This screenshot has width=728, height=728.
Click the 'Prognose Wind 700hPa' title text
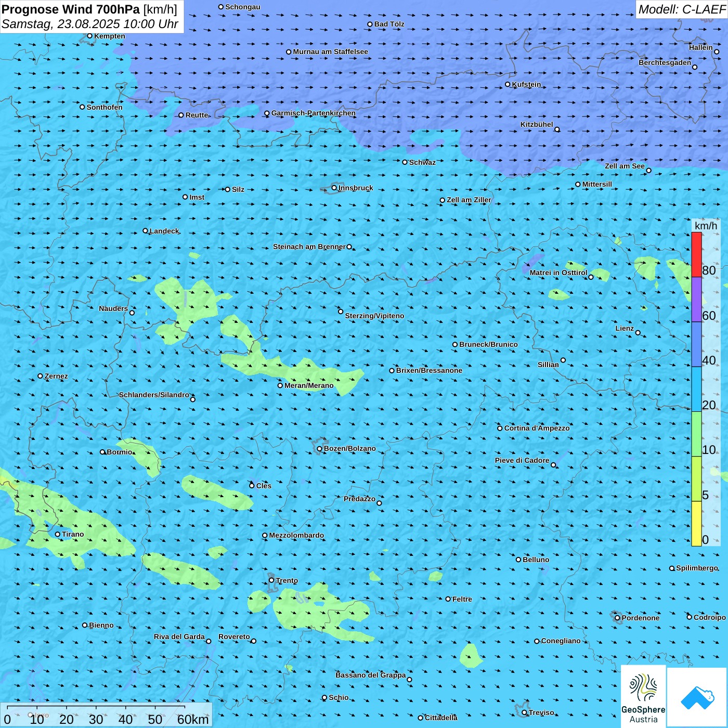71,9
